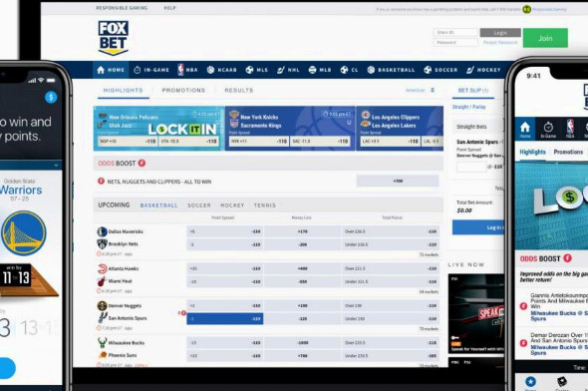Viewport: 588px width, 391px height.
Task: Switch to the Highlights tab on the website
Action: point(123,91)
